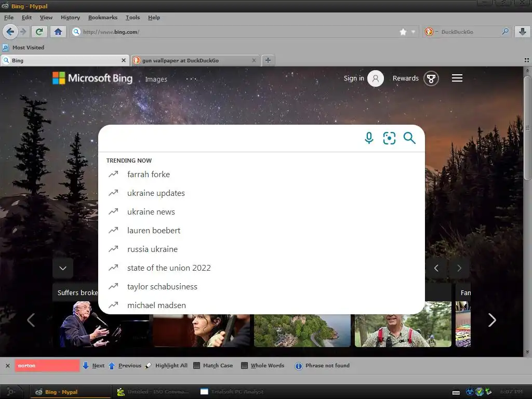Screen dimensions: 532x399
Task: Click the user avatar icon
Action: [376, 78]
